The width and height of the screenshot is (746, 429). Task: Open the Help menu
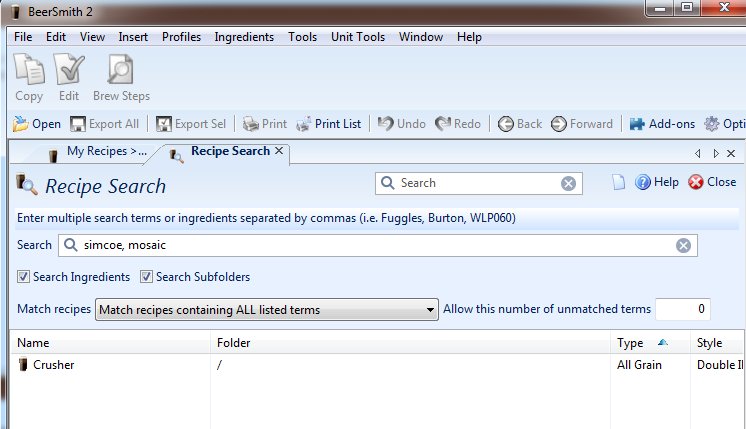tap(469, 37)
